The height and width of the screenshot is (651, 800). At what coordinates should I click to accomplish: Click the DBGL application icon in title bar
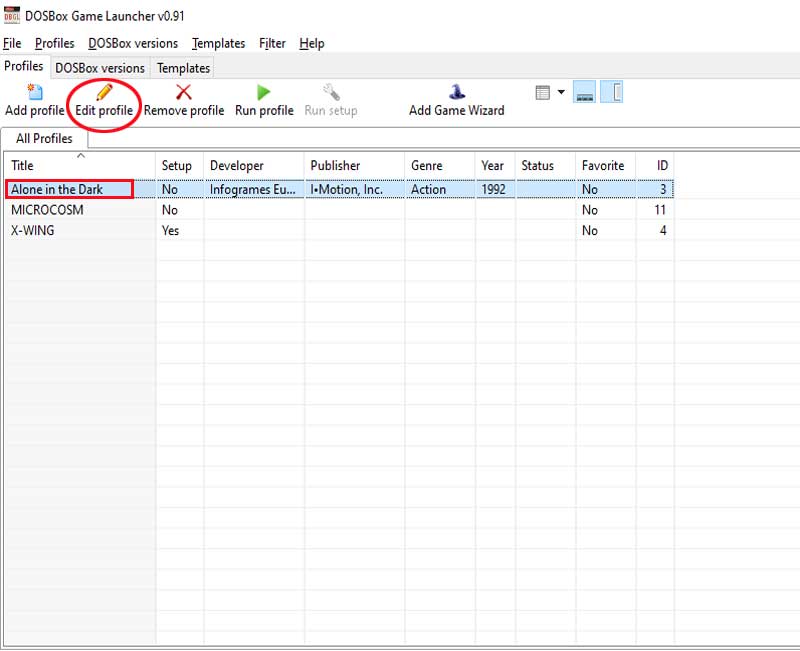(x=11, y=15)
